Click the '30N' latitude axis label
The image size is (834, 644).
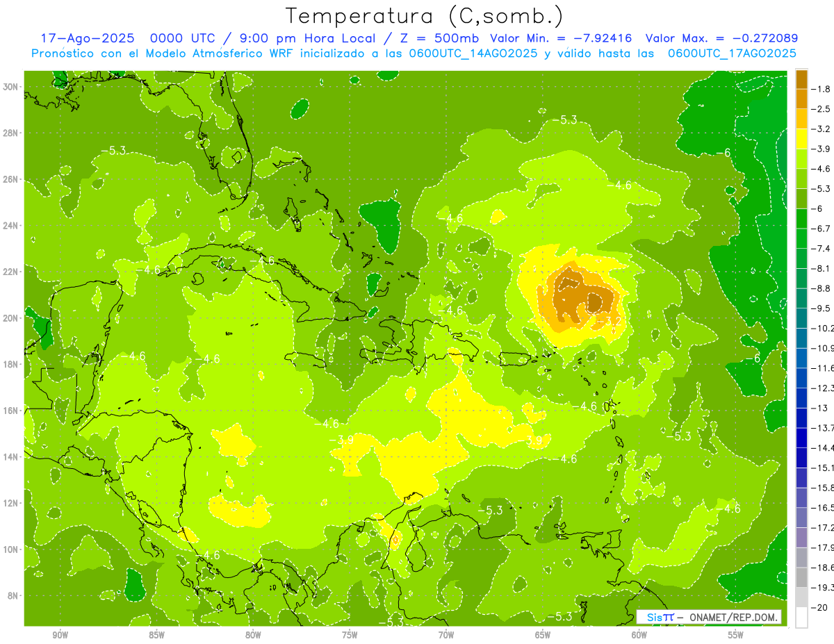click(x=12, y=87)
